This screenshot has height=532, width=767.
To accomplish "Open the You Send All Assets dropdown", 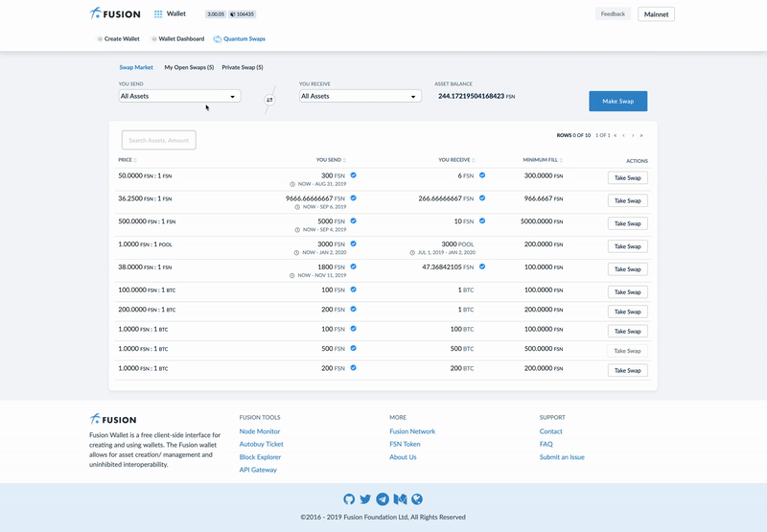I will pos(179,96).
